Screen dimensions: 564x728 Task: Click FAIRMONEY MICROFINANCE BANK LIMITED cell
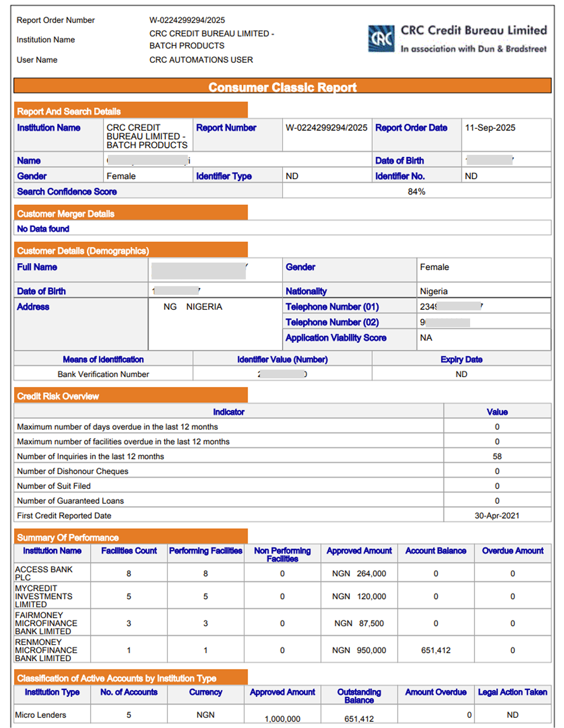(x=46, y=623)
